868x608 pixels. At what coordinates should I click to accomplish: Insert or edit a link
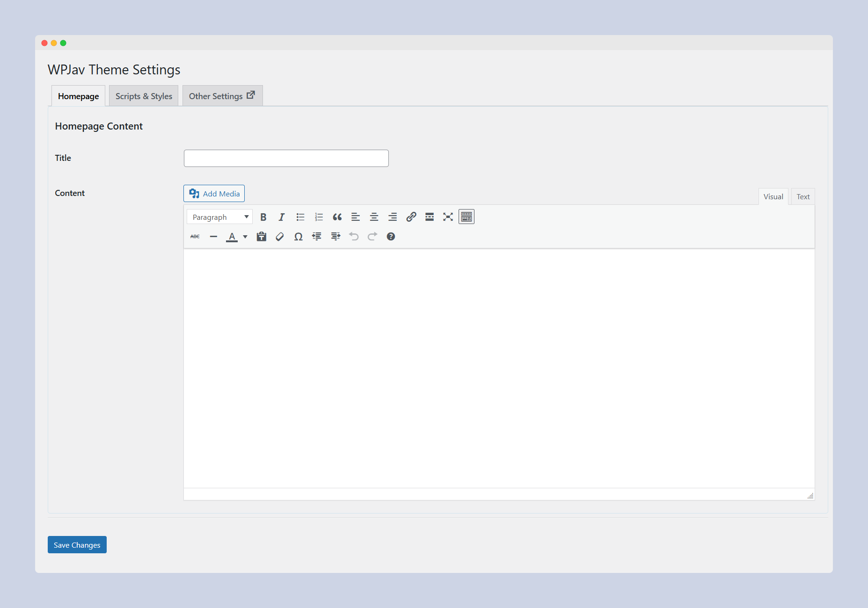411,217
